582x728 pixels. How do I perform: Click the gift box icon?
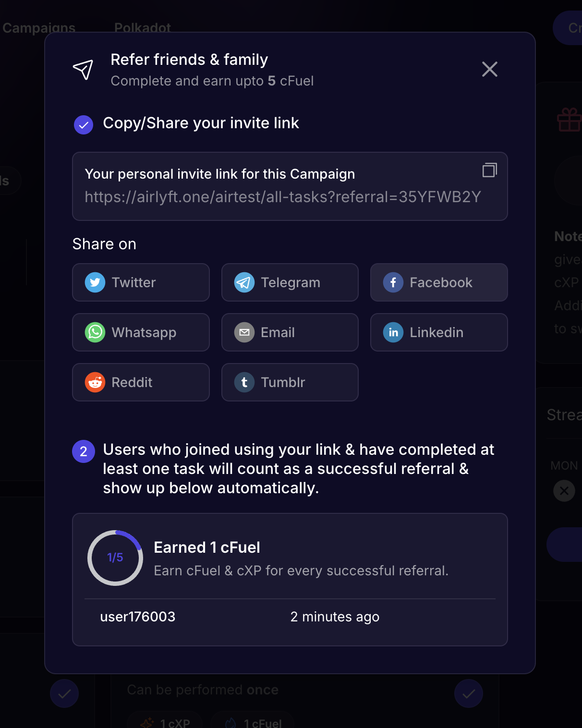pos(570,120)
